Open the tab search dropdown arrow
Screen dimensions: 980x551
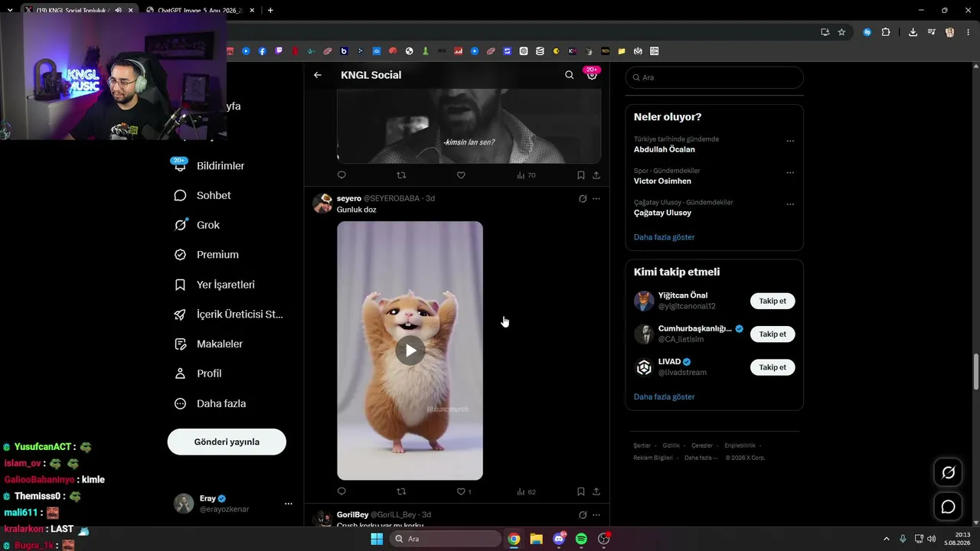click(x=10, y=10)
